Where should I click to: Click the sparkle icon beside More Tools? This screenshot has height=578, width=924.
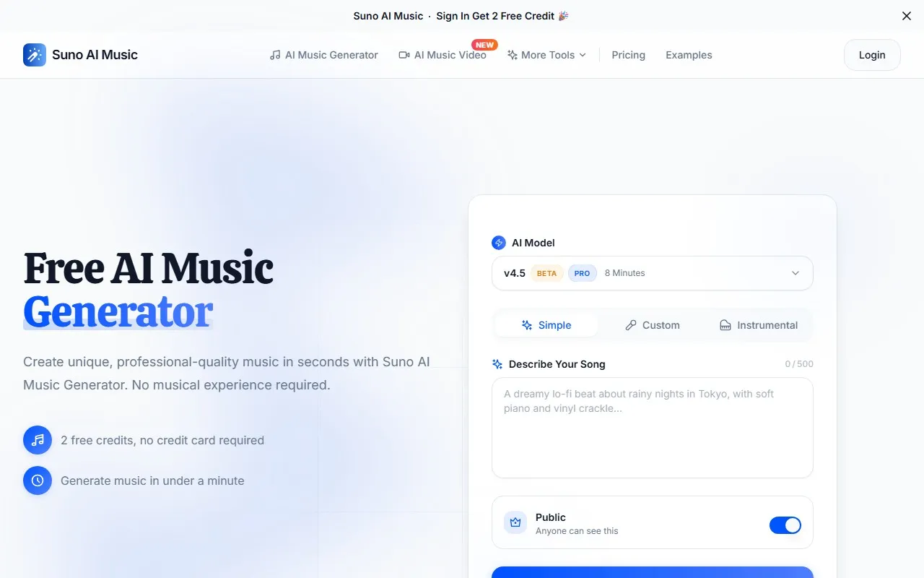click(513, 55)
